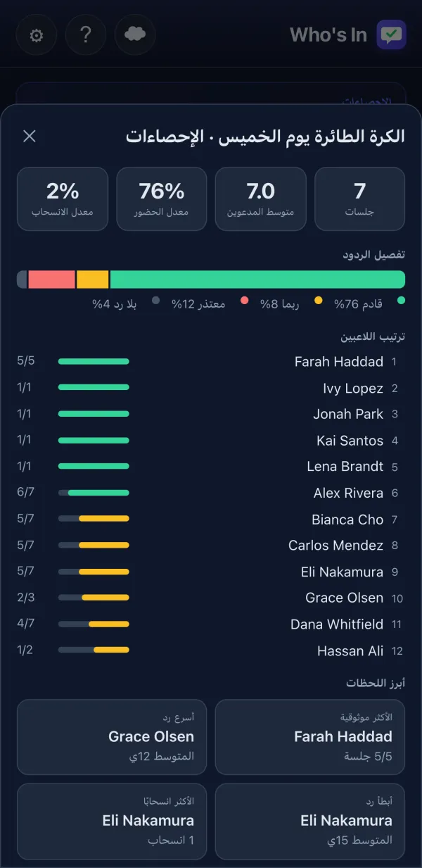Viewport: 422px width, 868px height.
Task: Click the cloud sync icon
Action: [x=135, y=34]
